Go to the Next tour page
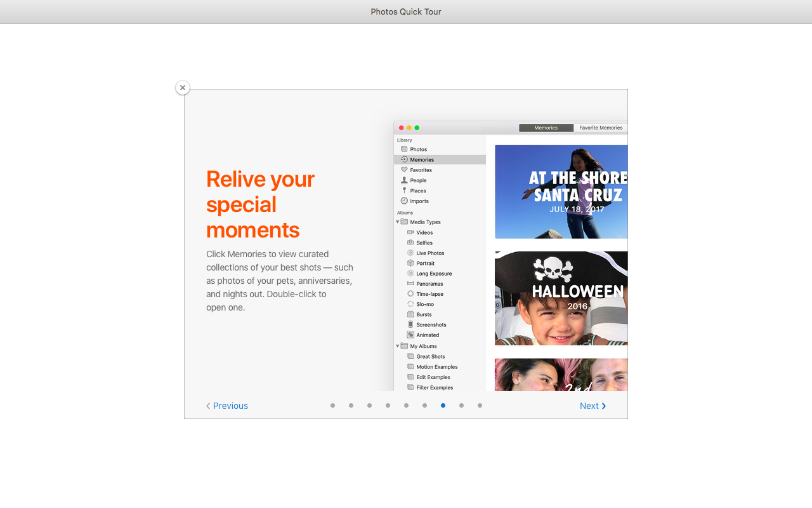 coord(593,406)
